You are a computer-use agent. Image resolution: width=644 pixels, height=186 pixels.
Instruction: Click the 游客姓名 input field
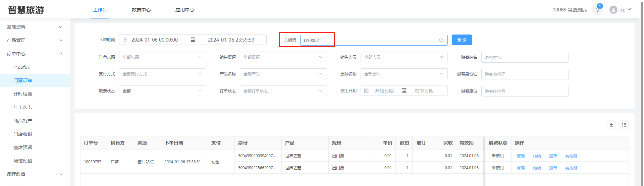tap(525, 57)
